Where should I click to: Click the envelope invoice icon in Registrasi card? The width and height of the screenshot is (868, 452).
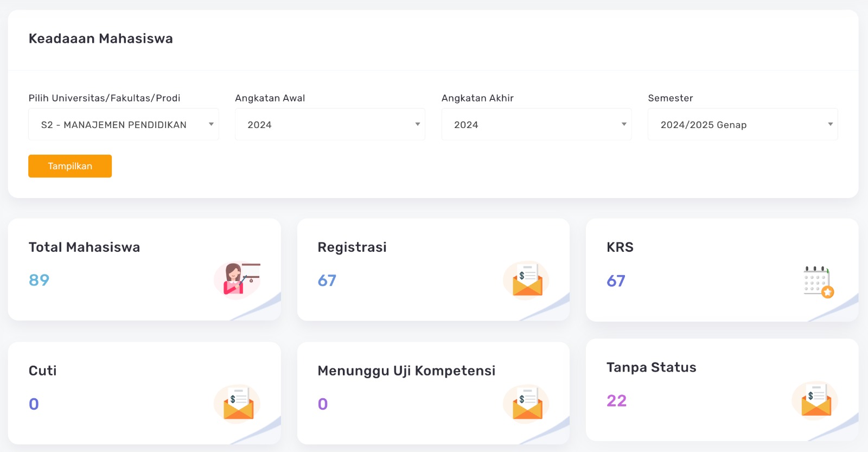[x=526, y=280]
